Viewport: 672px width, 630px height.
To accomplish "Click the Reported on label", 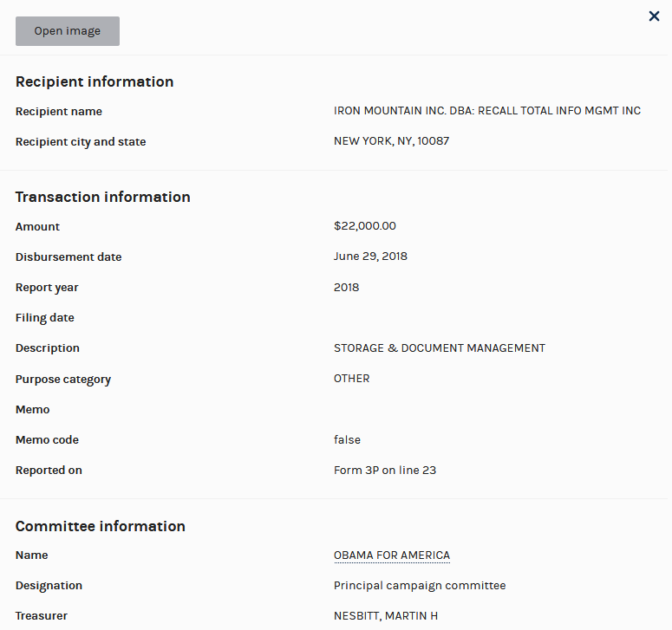I will coord(49,471).
